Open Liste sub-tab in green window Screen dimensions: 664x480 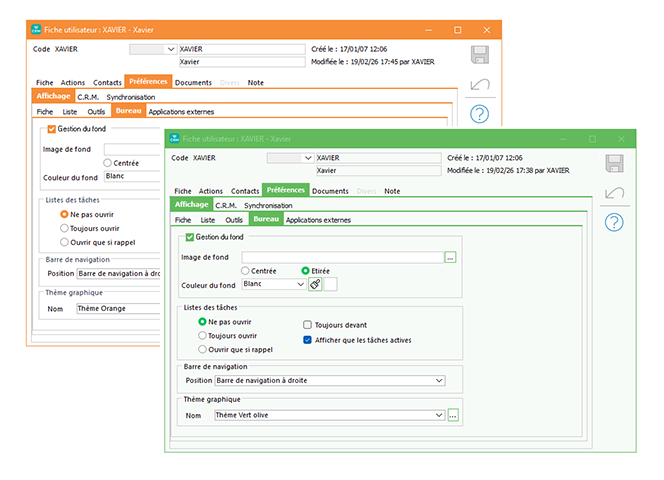click(x=208, y=220)
